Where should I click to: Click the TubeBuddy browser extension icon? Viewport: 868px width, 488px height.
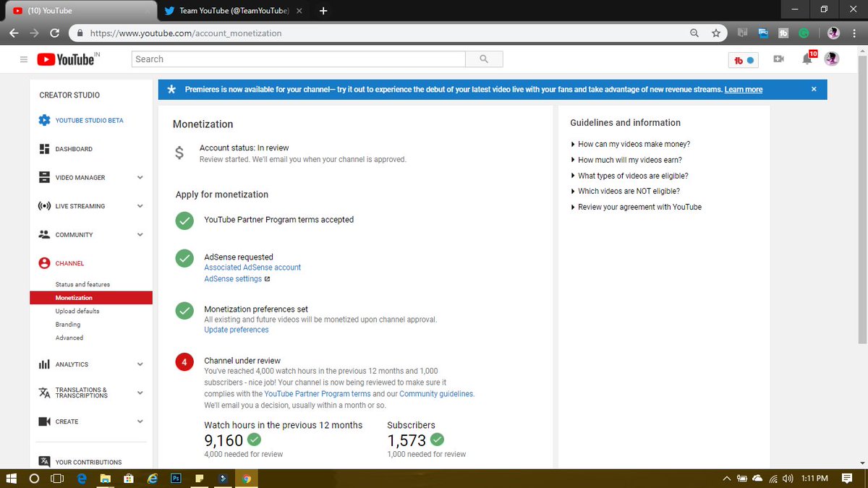783,33
